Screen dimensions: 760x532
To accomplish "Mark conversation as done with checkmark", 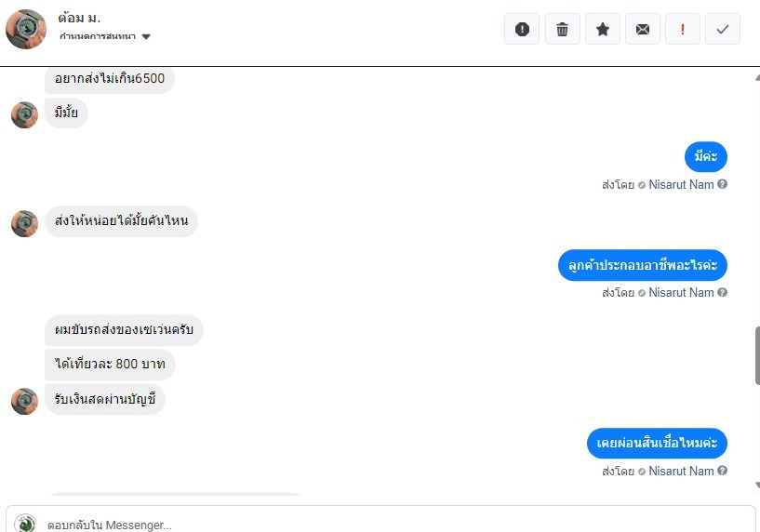I will click(x=723, y=30).
